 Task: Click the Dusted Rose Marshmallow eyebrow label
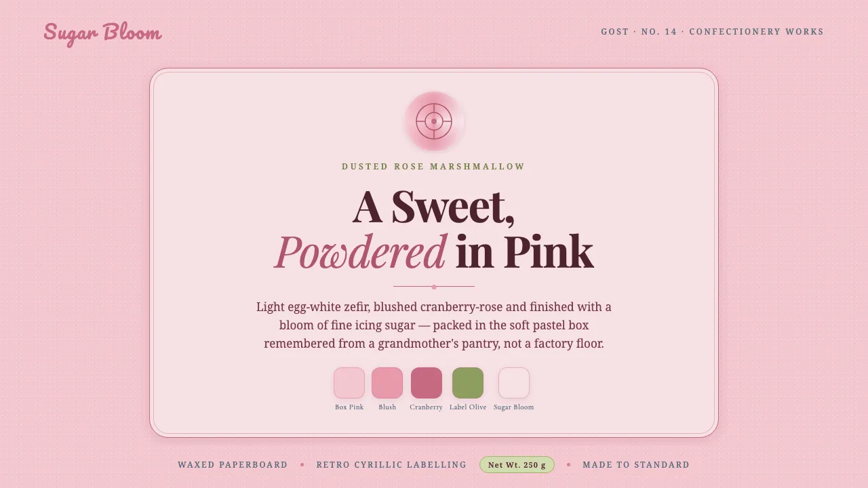[434, 167]
